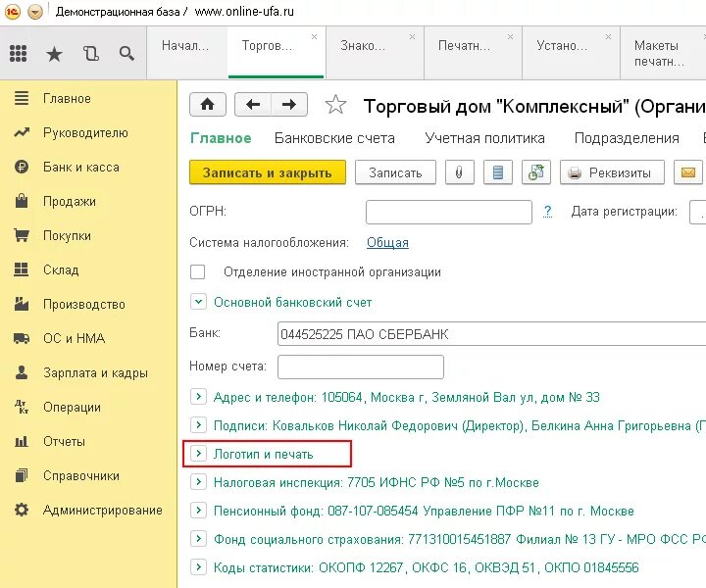Expand the Логотип и печать section
The image size is (706, 588).
198,453
